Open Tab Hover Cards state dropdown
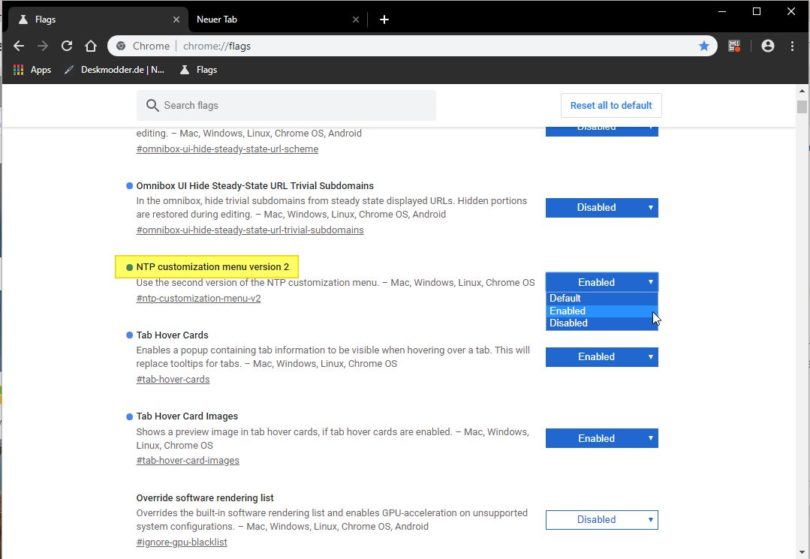The image size is (810, 559). [x=601, y=357]
